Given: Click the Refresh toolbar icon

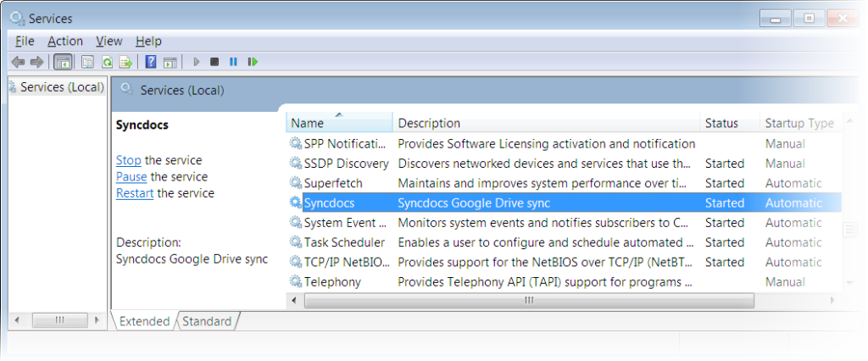Looking at the screenshot, I should 107,62.
